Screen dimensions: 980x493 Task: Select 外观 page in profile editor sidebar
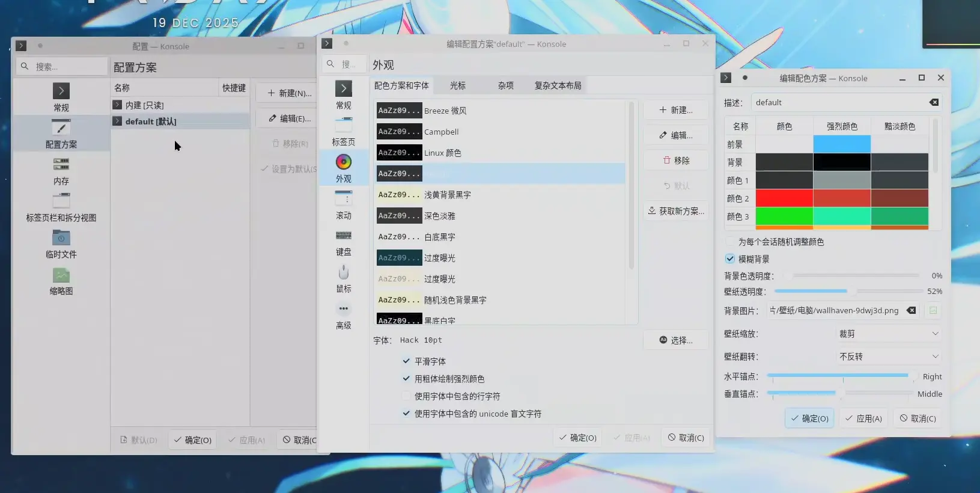[x=344, y=169]
